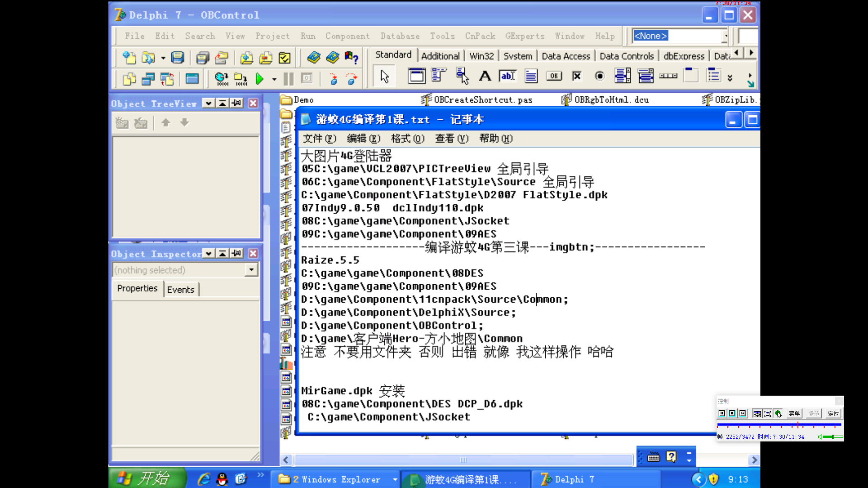The image size is (868, 488).
Task: Expand more palette components chevron
Action: tap(730, 78)
